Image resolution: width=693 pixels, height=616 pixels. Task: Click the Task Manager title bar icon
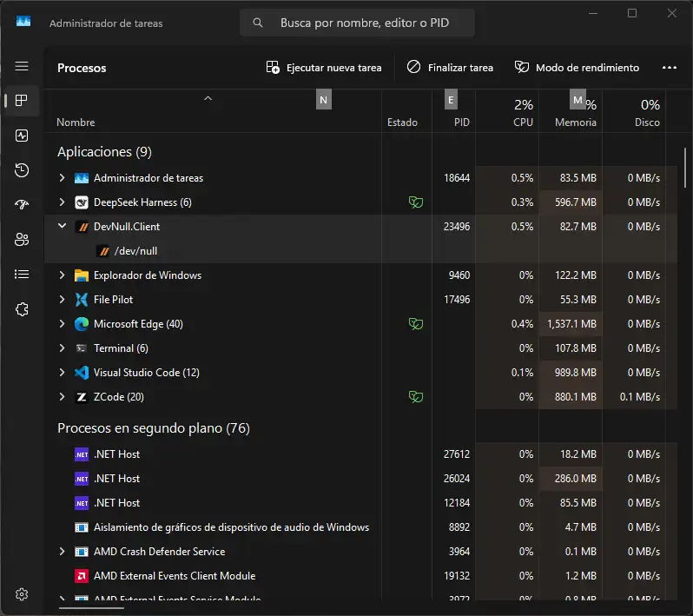click(x=23, y=21)
